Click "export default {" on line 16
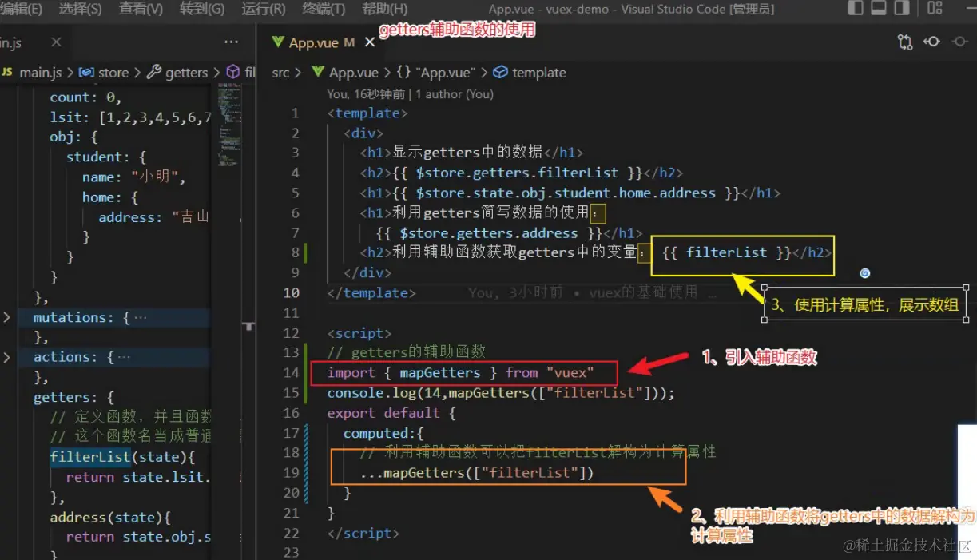This screenshot has width=977, height=560. [x=391, y=413]
